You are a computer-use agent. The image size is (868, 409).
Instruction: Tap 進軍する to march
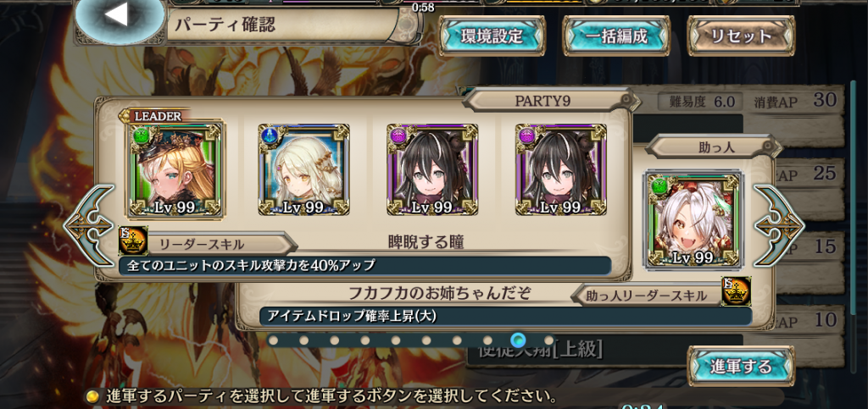[741, 366]
